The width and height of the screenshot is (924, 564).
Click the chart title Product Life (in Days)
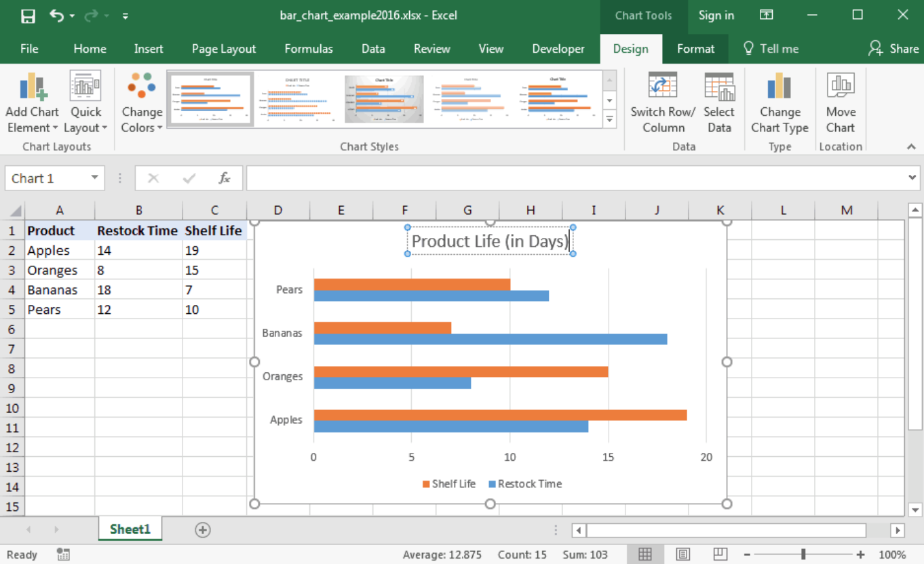click(490, 241)
